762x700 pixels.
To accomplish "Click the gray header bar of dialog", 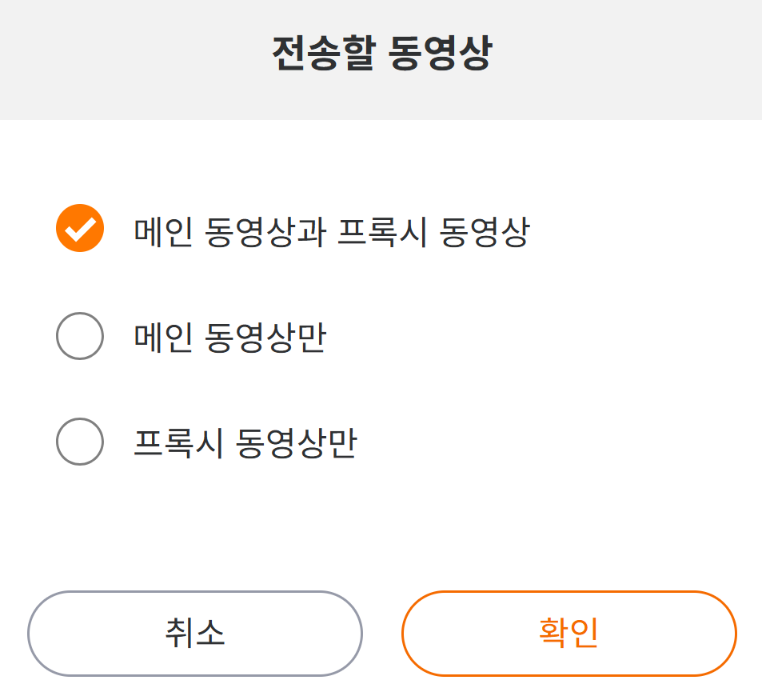I will tap(640, 60).
